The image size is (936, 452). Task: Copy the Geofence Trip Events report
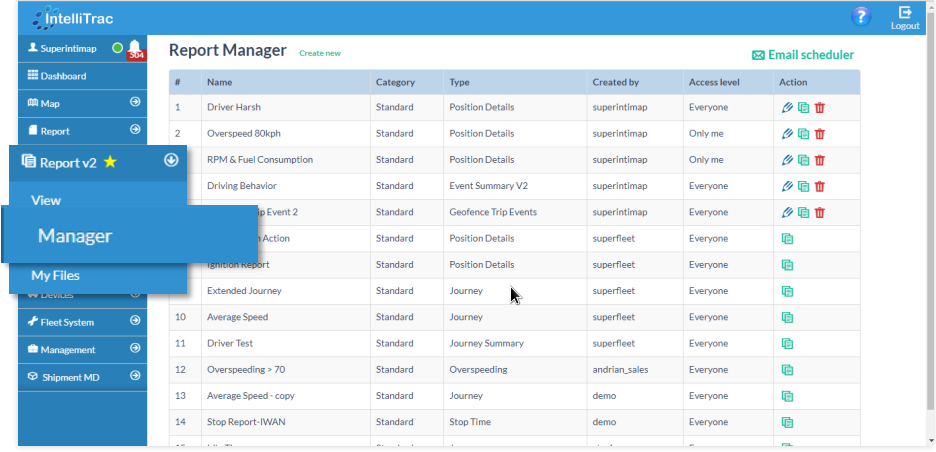click(803, 213)
